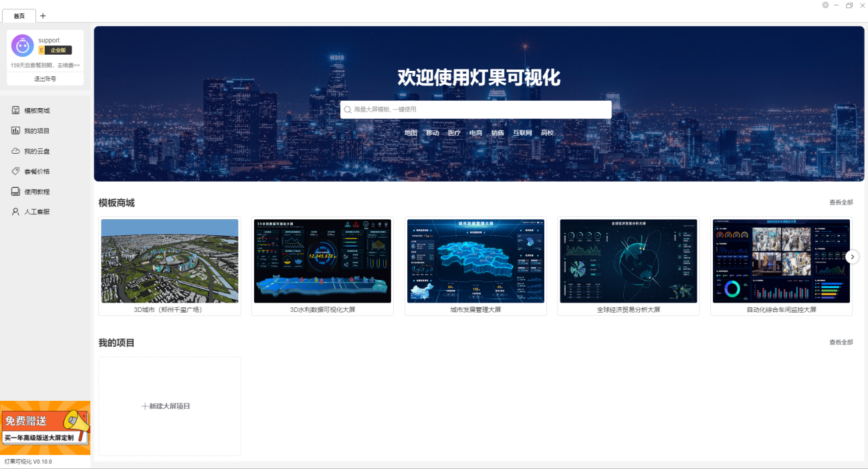The height and width of the screenshot is (469, 868).
Task: Click 查看全部 beside 我的项目 heading
Action: click(841, 342)
